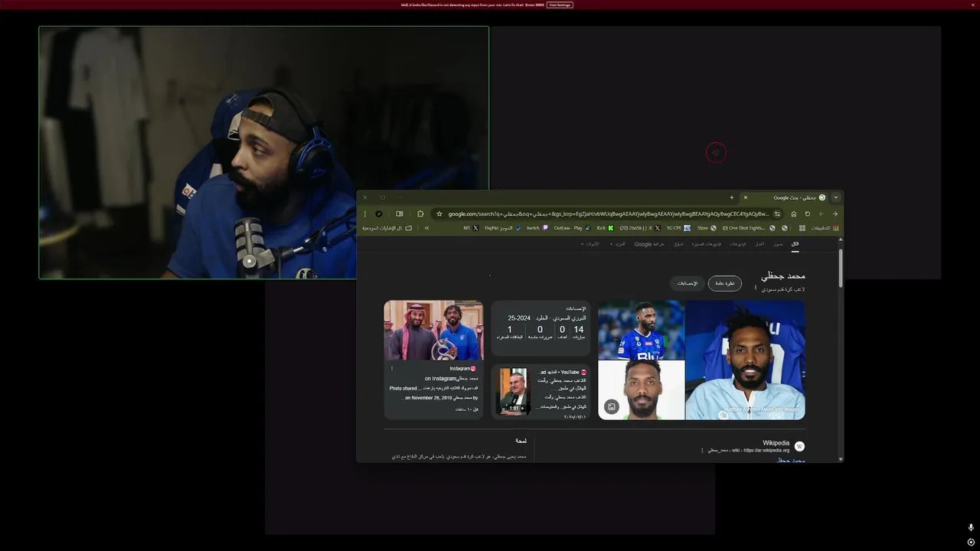Click the Chrome home button
This screenshot has height=551, width=980.
coord(793,214)
